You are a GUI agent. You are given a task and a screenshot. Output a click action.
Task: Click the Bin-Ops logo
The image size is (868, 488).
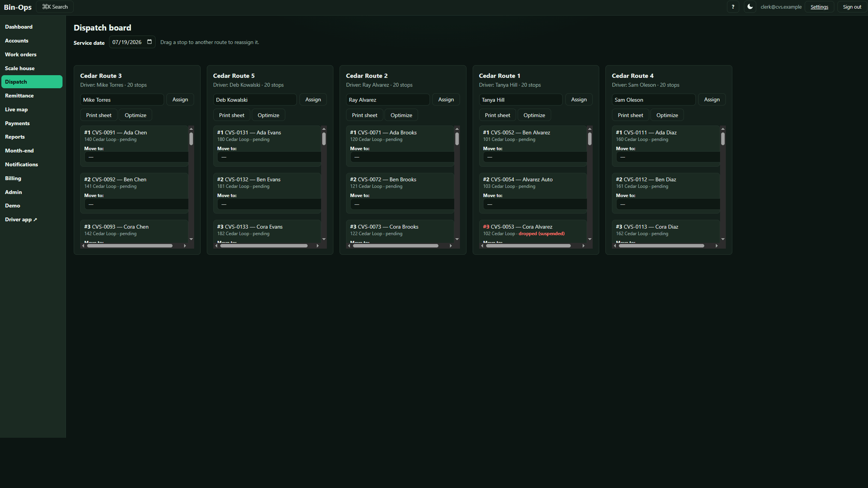pos(18,7)
